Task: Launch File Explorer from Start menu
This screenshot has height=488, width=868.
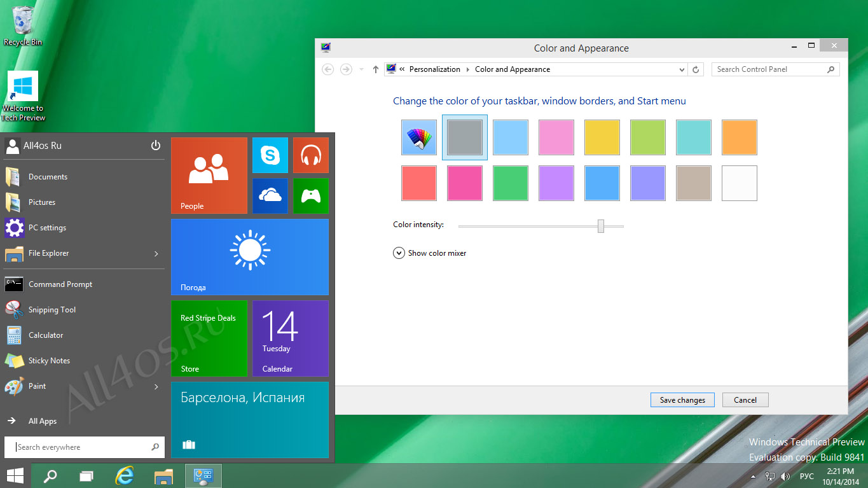Action: (x=75, y=253)
